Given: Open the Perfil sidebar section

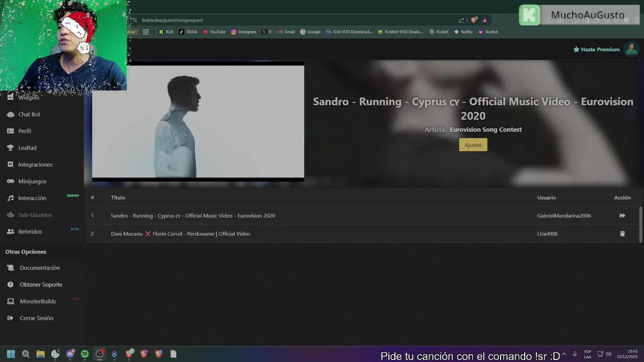Looking at the screenshot, I should [25, 131].
